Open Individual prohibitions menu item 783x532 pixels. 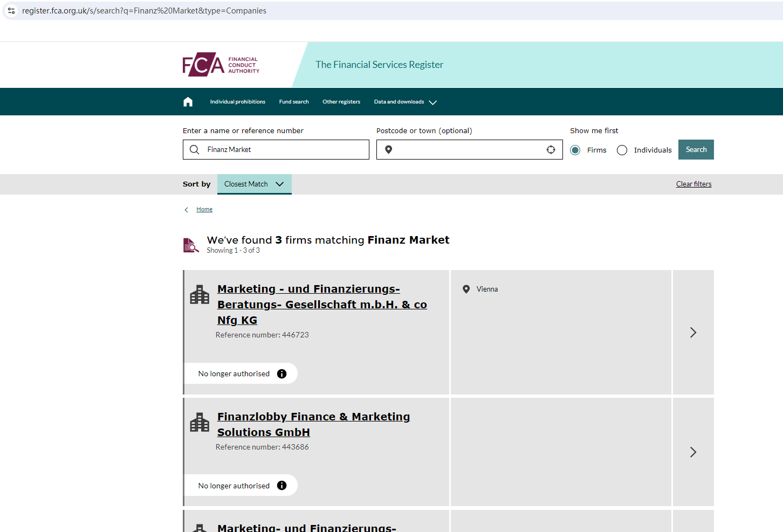pyautogui.click(x=237, y=102)
